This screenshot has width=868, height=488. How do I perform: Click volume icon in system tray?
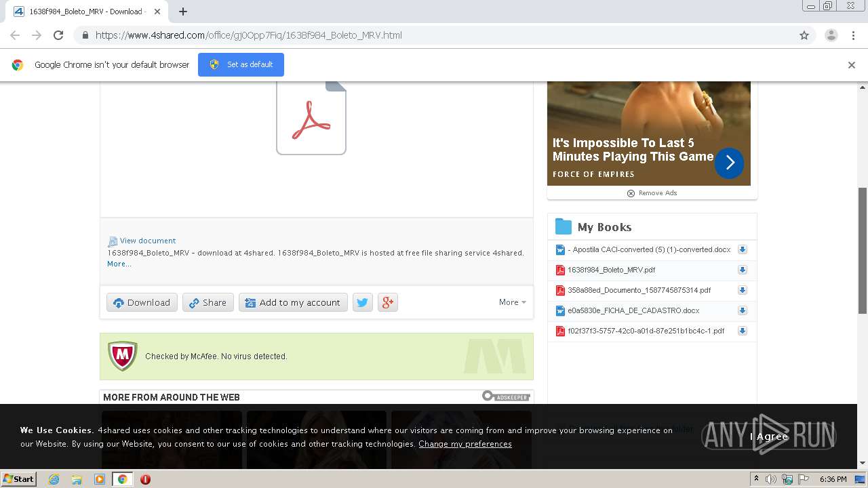tap(770, 479)
